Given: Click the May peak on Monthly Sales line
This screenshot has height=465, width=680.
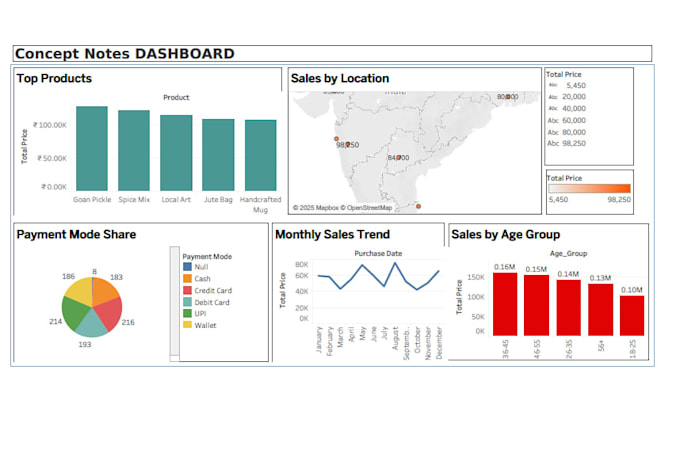Looking at the screenshot, I should coord(362,265).
